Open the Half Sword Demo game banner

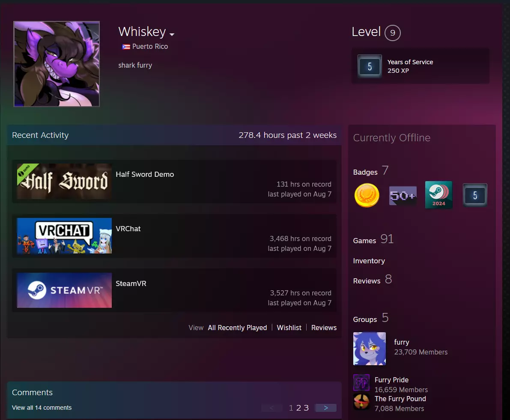pyautogui.click(x=64, y=181)
